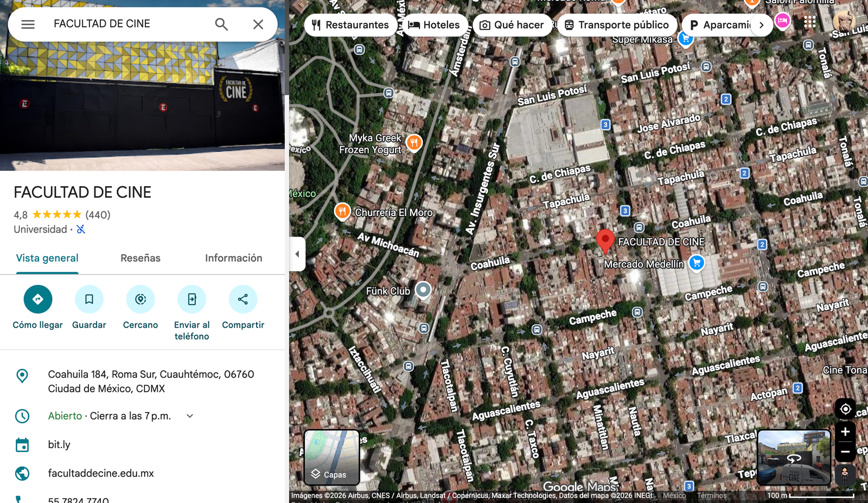Send place to phone icon
The height and width of the screenshot is (503, 868).
[x=192, y=299]
